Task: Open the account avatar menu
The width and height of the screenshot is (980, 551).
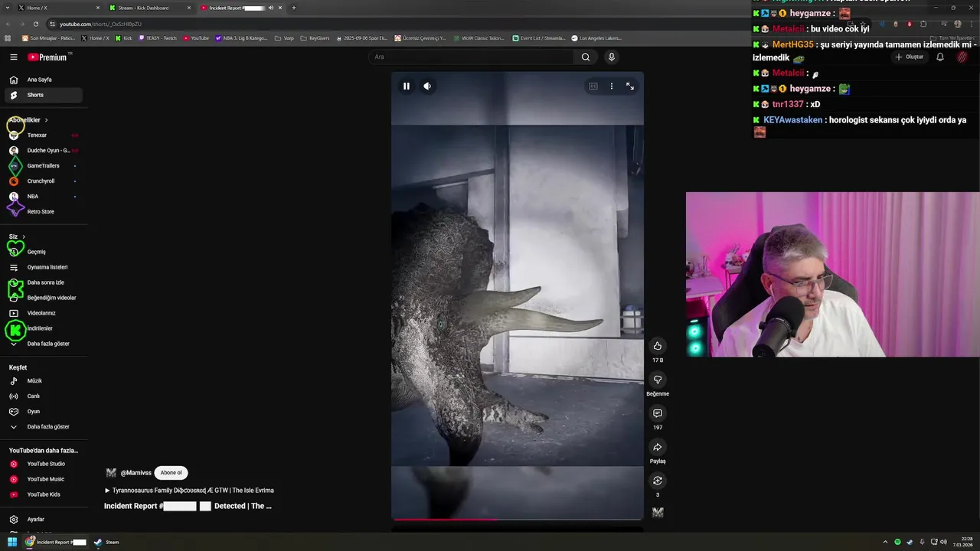Action: point(962,57)
